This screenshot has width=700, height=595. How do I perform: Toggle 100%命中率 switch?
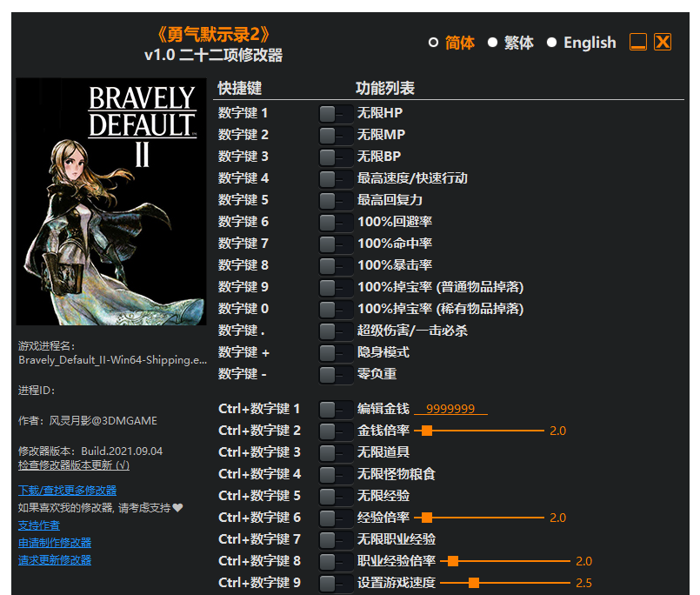click(336, 244)
